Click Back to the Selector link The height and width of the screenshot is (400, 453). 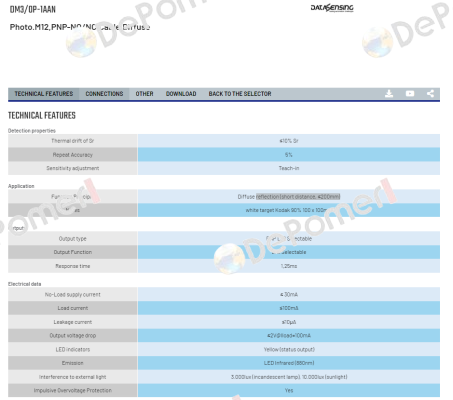[x=240, y=94]
